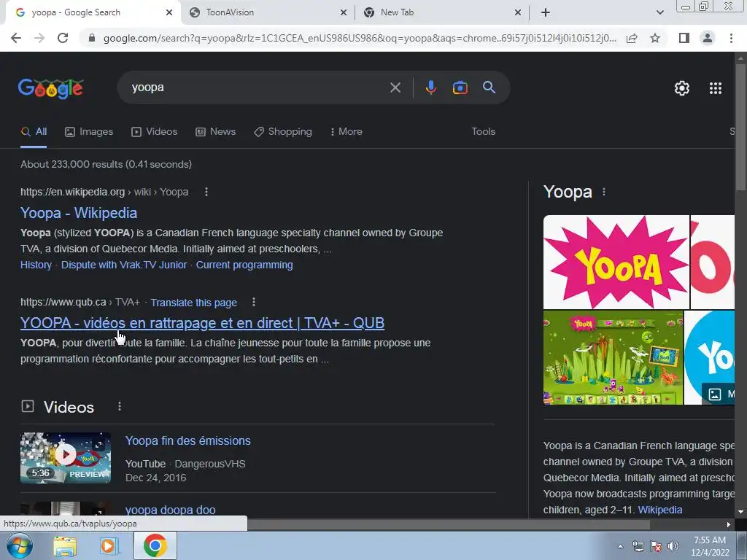The width and height of the screenshot is (747, 560).
Task: Reload the current page
Action: (63, 38)
